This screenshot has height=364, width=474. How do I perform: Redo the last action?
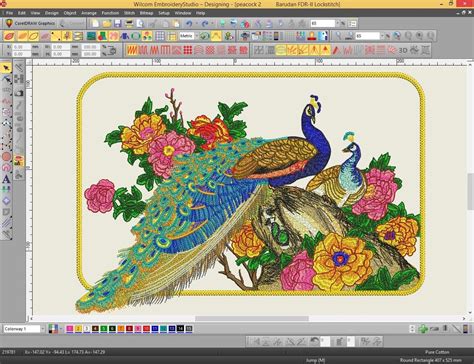[x=205, y=24]
